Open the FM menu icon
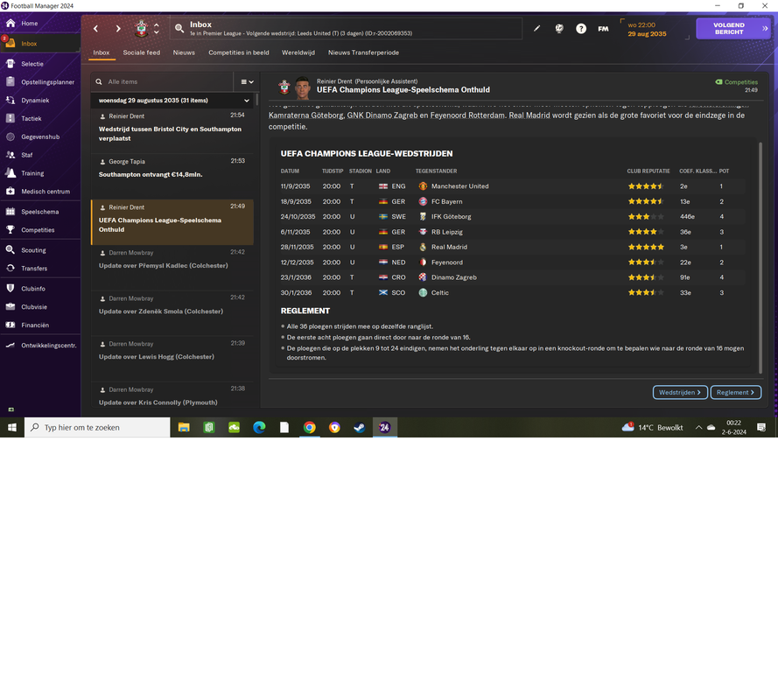 (603, 29)
